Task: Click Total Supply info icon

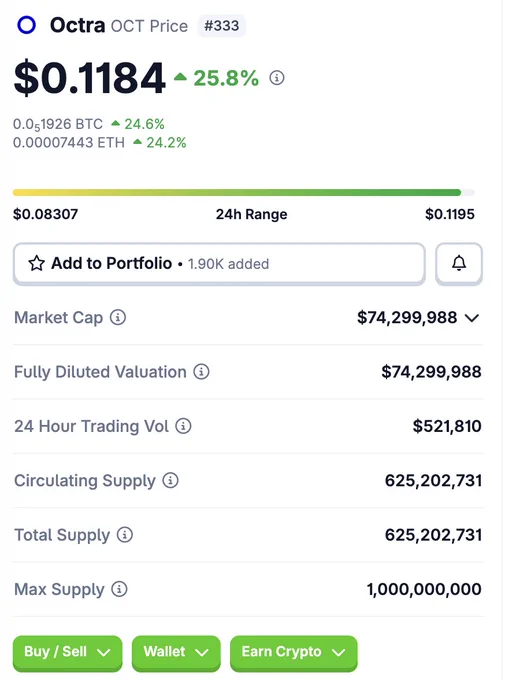Action: [x=125, y=535]
